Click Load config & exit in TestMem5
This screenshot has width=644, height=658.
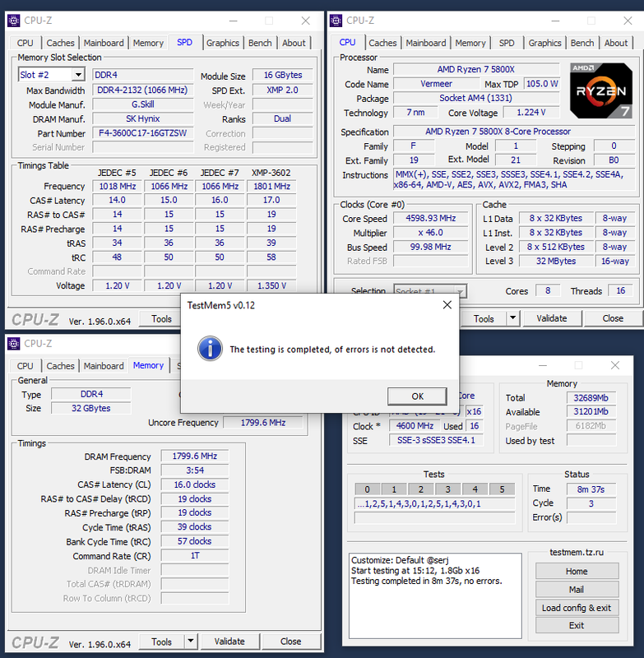[577, 608]
